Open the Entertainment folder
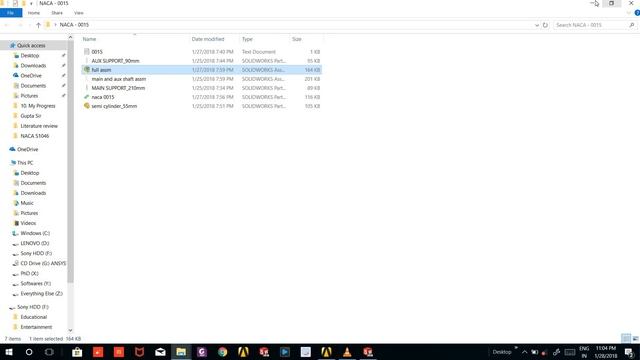 (x=36, y=327)
